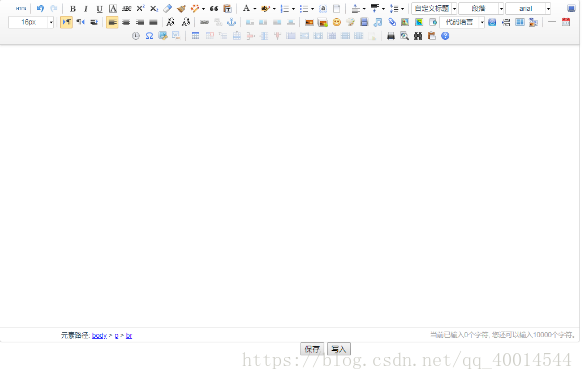Image resolution: width=583 pixels, height=380 pixels.
Task: Insert current time via clock icon
Action: [x=136, y=36]
